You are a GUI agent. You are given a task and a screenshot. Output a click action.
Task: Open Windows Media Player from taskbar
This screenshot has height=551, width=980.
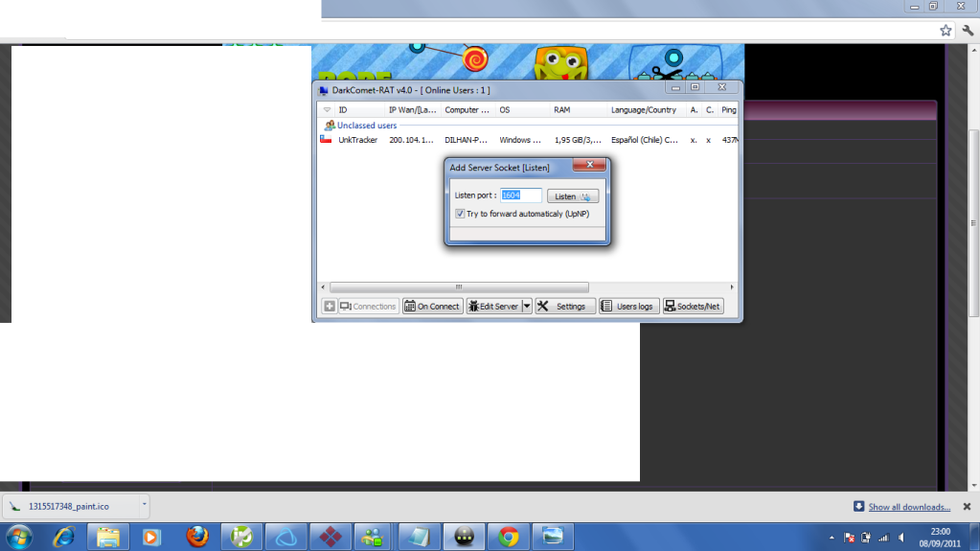pyautogui.click(x=151, y=538)
